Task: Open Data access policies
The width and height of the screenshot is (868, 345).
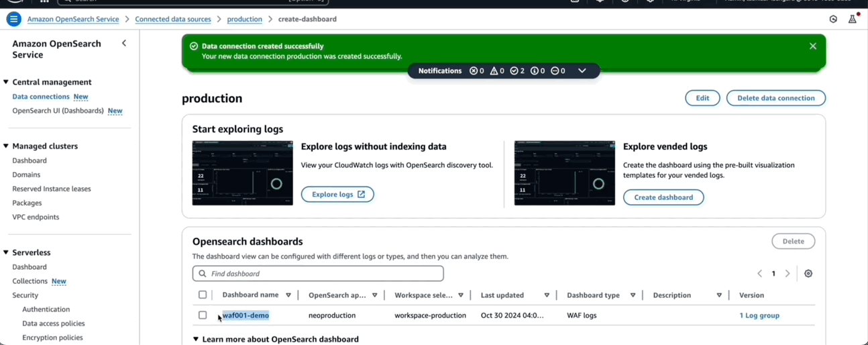Action: point(53,324)
